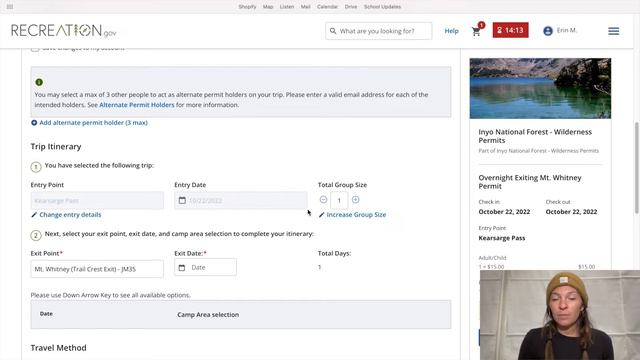Open the hamburger main menu
640x360 pixels.
(613, 31)
